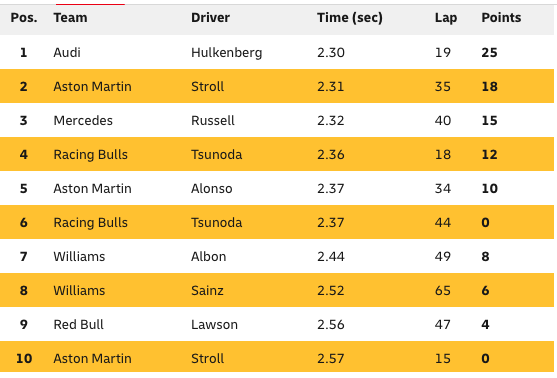Select the Audi team cell

pyautogui.click(x=67, y=53)
